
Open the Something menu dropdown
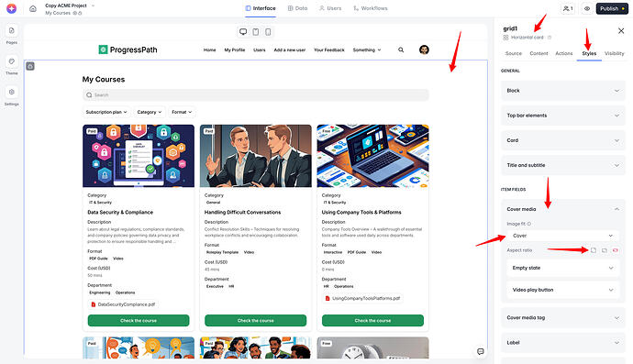[367, 50]
